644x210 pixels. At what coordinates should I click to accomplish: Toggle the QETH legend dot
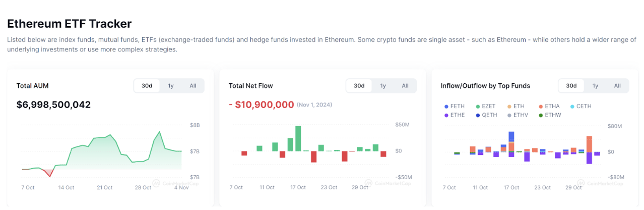click(478, 115)
